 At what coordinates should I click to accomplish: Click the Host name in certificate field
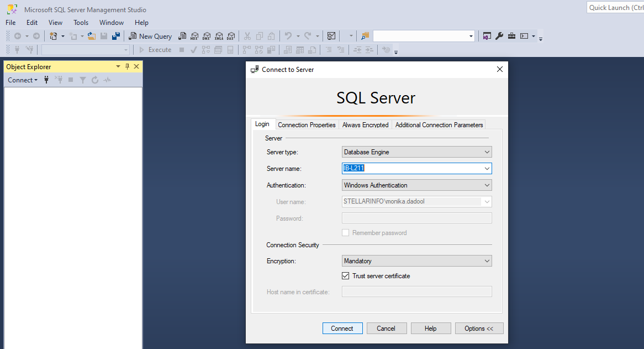(x=416, y=292)
